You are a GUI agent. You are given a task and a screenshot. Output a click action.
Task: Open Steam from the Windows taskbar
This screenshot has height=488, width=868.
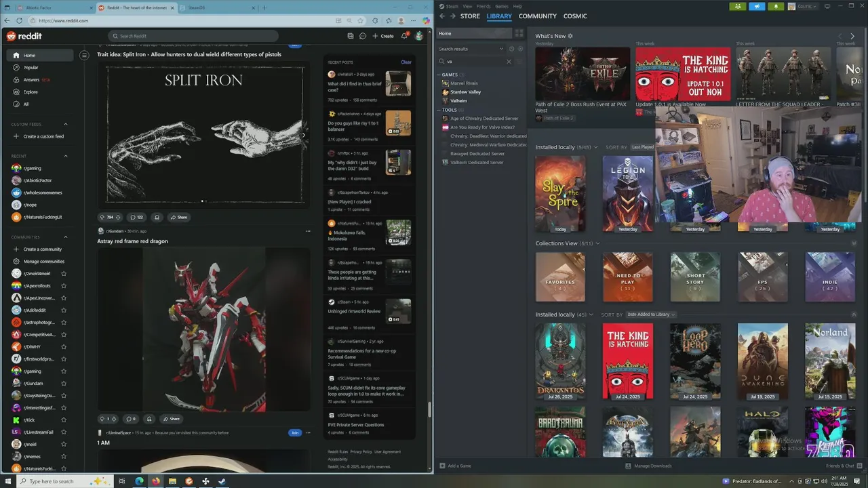coord(222,481)
